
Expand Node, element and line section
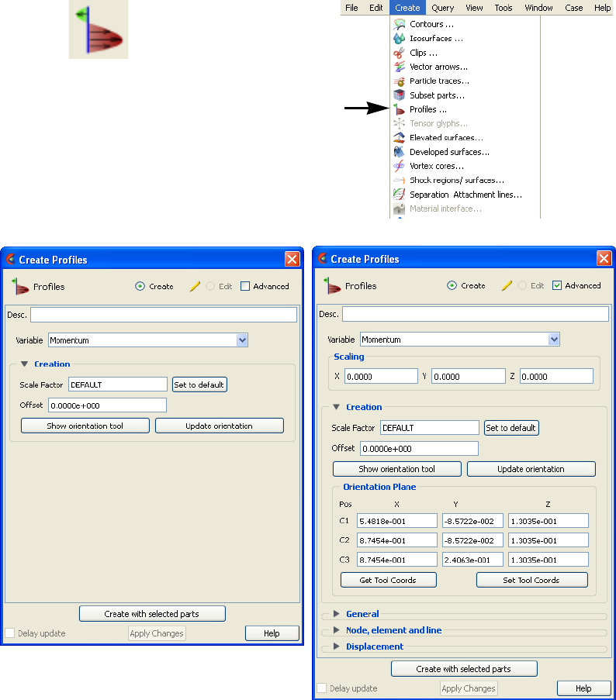337,630
